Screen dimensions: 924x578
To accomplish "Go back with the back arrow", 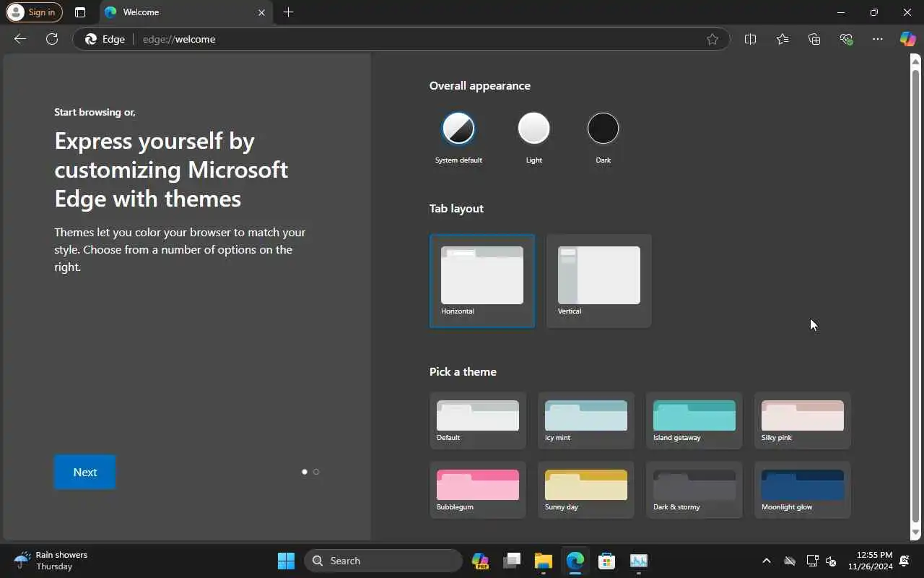I will pos(20,39).
